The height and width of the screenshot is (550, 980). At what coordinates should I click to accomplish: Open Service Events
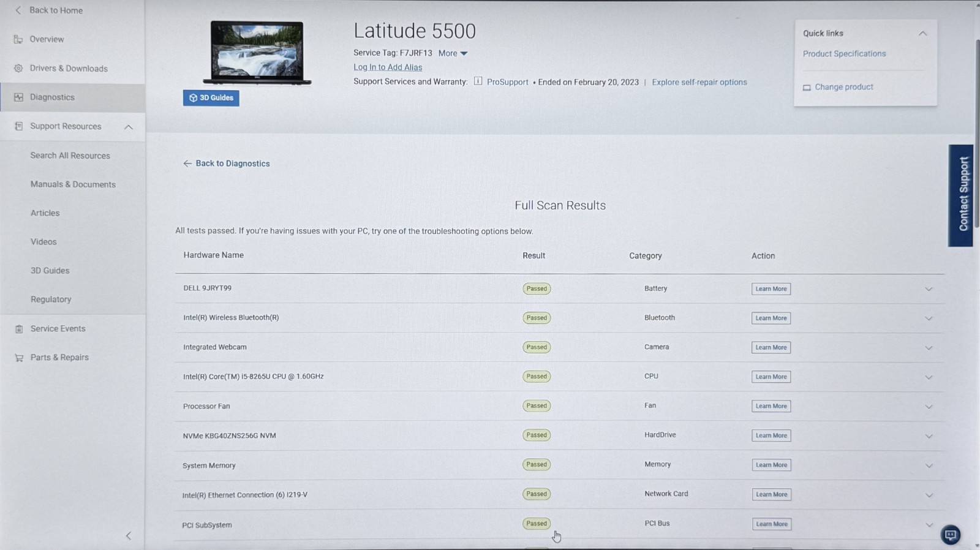tap(58, 329)
